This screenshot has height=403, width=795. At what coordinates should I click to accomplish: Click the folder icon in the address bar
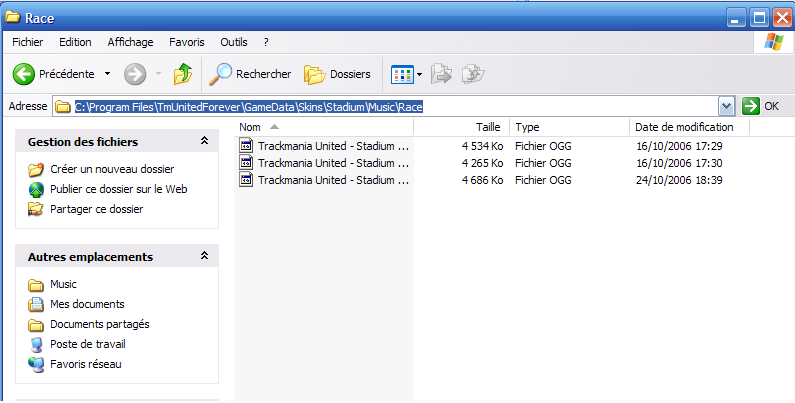point(63,106)
